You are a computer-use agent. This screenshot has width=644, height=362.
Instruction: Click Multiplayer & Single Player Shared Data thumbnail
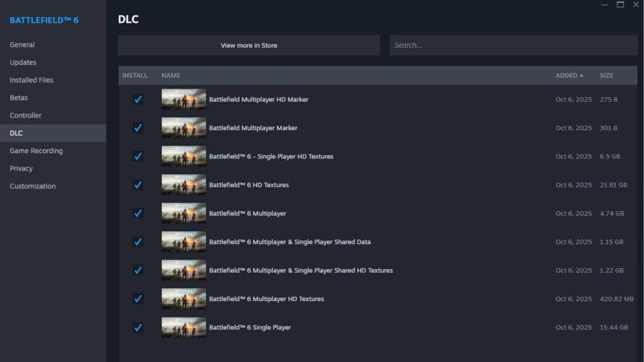pyautogui.click(x=184, y=242)
